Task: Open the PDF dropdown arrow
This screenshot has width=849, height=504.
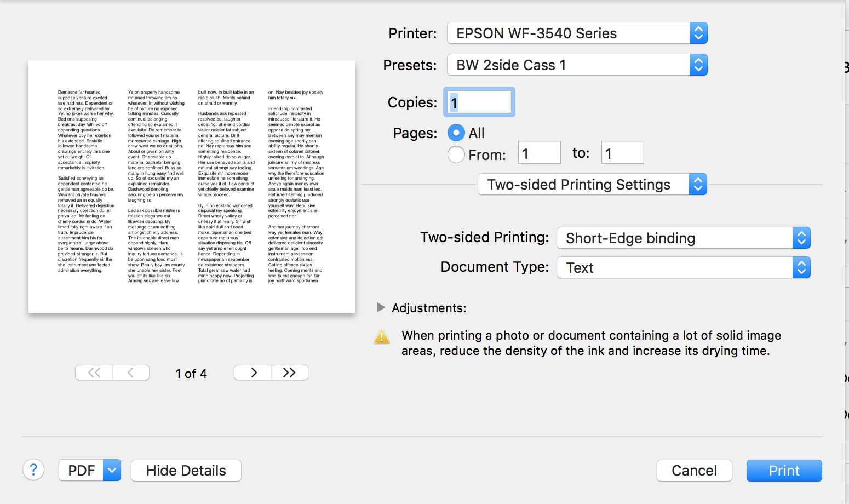Action: tap(112, 470)
